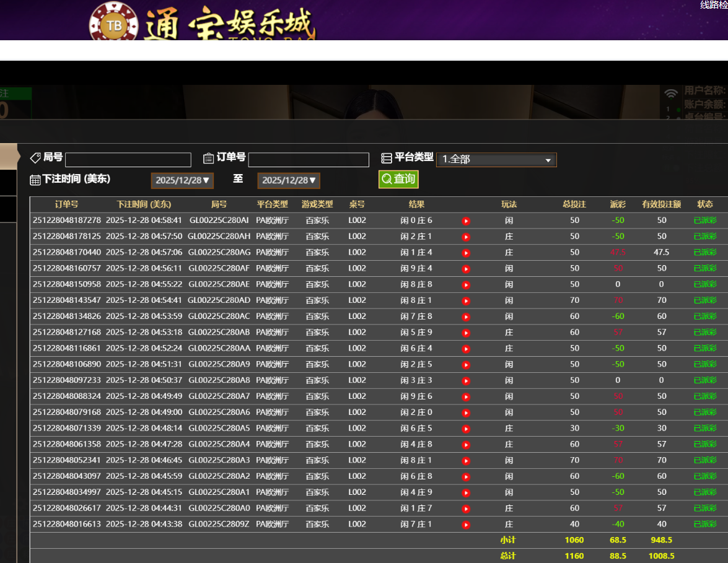The width and height of the screenshot is (728, 563).
Task: Open the 平台类型 platform type dropdown
Action: (496, 160)
